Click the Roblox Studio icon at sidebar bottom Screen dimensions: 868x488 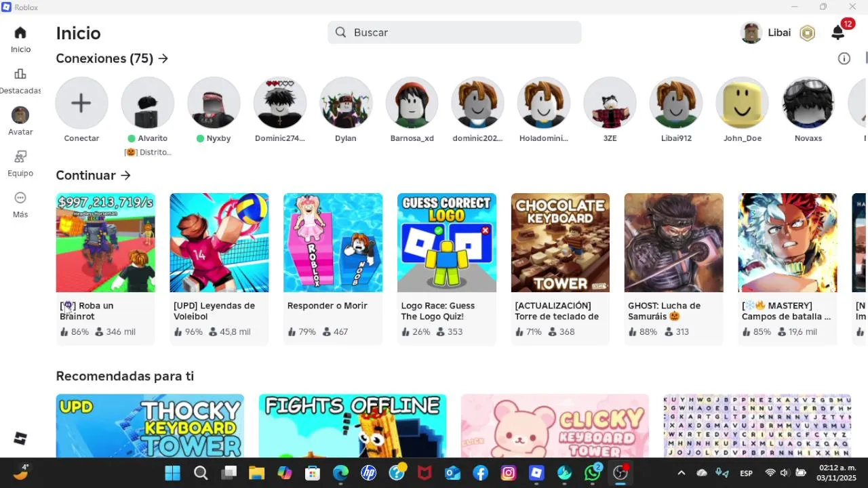point(20,439)
